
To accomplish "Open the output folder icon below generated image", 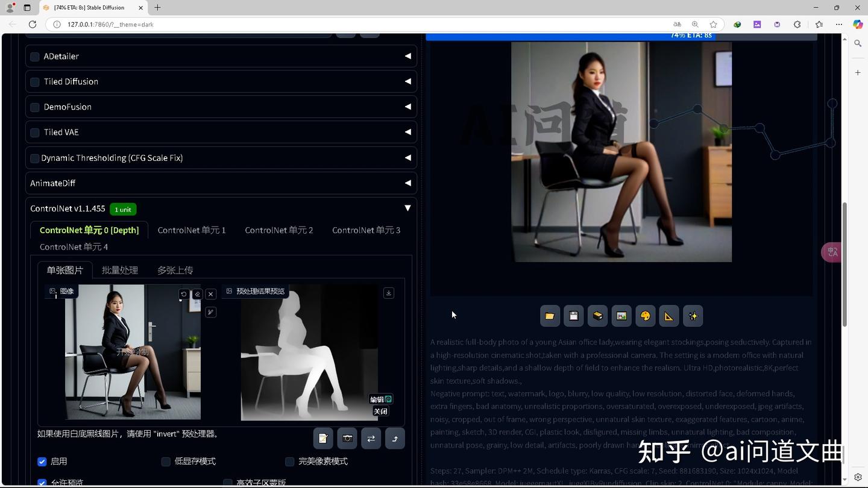I will point(549,315).
